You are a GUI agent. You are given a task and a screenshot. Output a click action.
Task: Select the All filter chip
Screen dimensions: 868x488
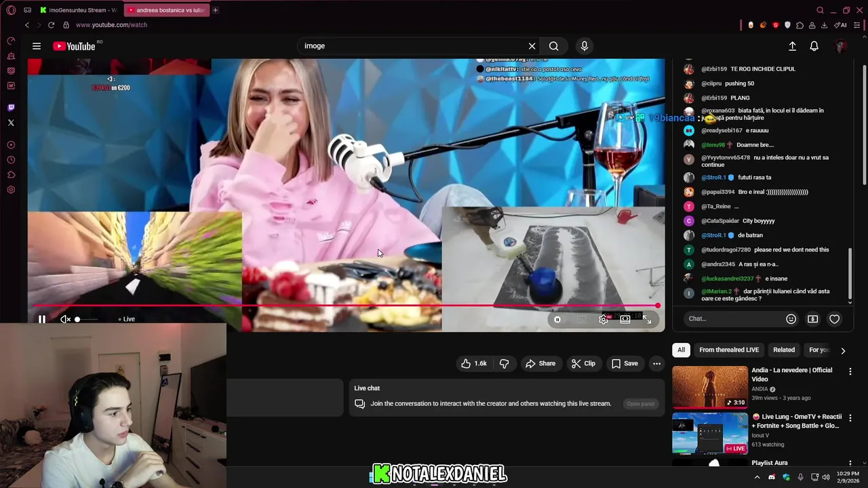tap(682, 350)
